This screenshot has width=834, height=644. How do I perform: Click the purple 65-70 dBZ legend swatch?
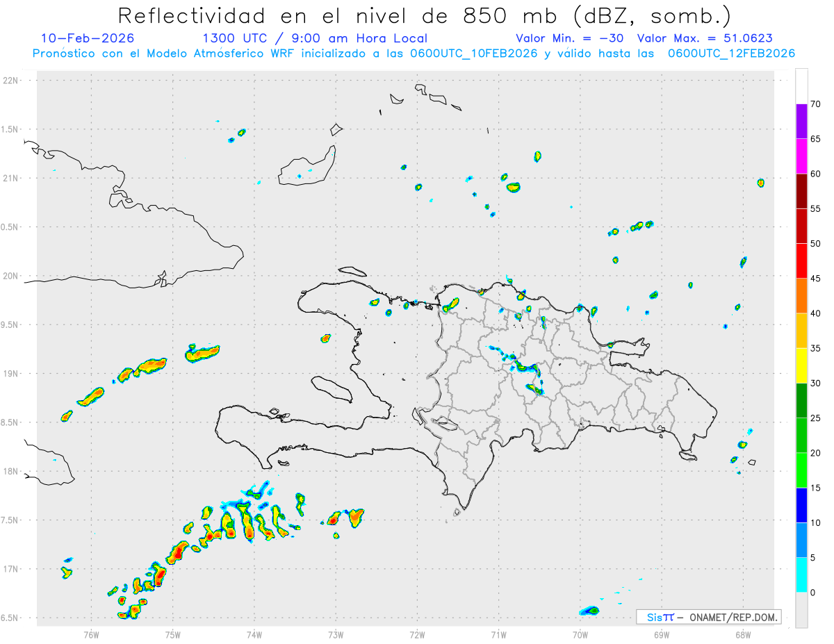tap(801, 121)
